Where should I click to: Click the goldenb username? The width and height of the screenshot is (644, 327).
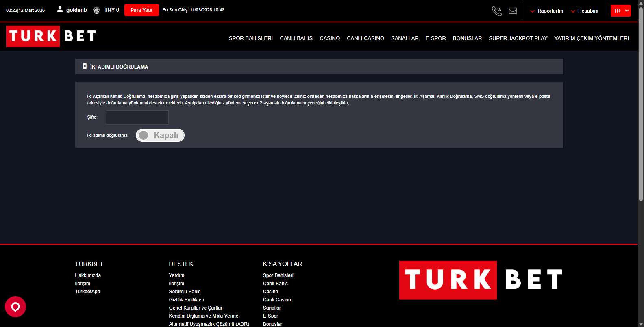(77, 10)
